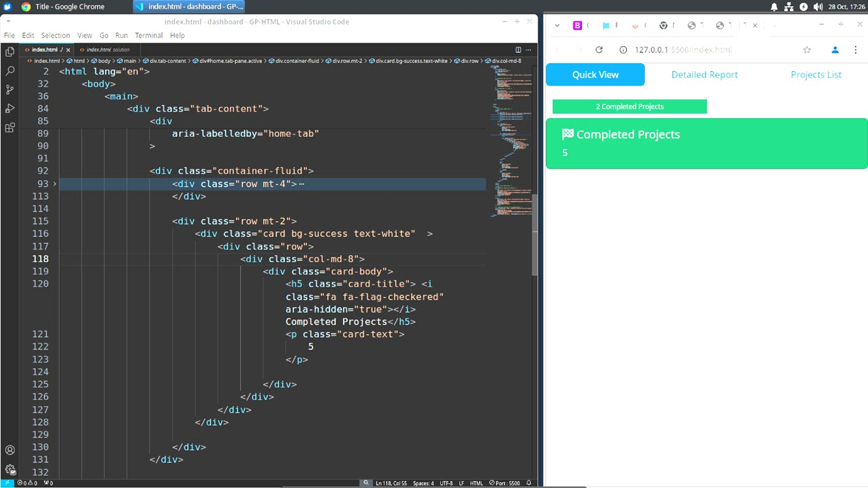Change UTF-8 file encoding
868x488 pixels.
(x=446, y=483)
